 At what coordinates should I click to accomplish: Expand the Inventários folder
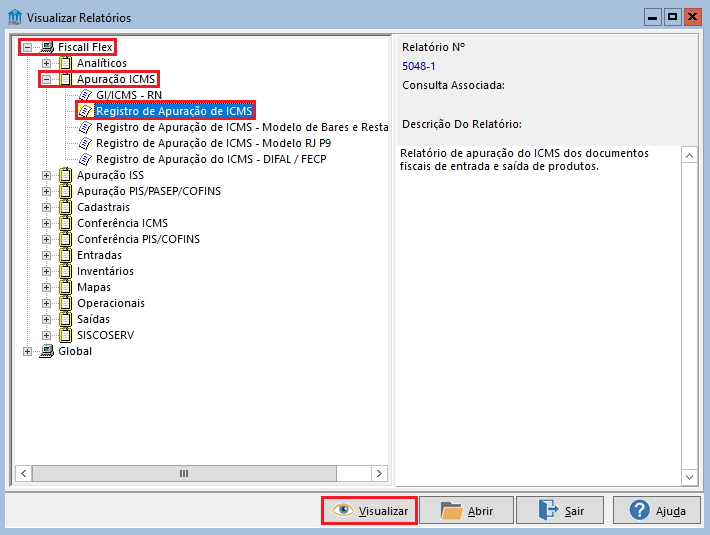point(46,271)
